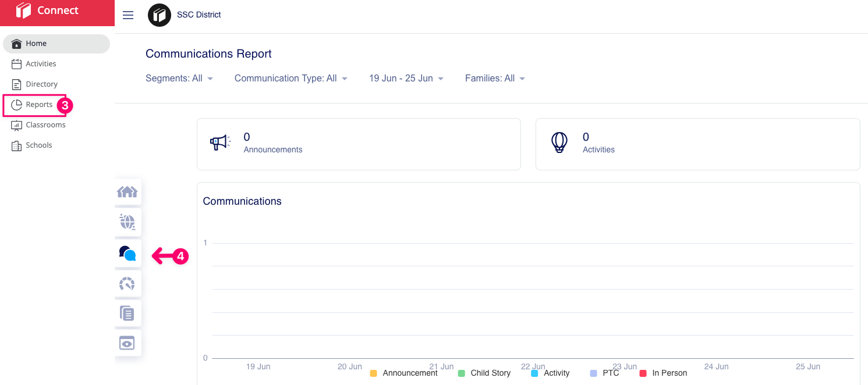Open the Communication Type: All dropdown
Screen dimensions: 868x385
[291, 79]
